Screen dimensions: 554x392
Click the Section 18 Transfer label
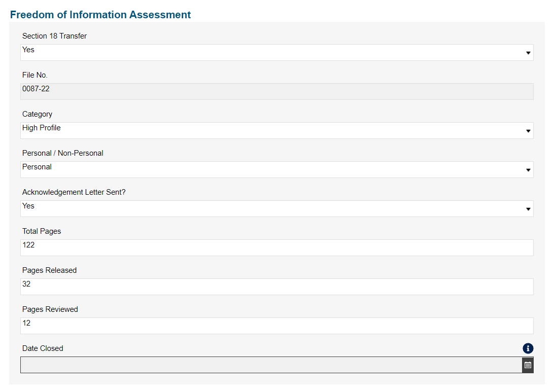click(54, 36)
